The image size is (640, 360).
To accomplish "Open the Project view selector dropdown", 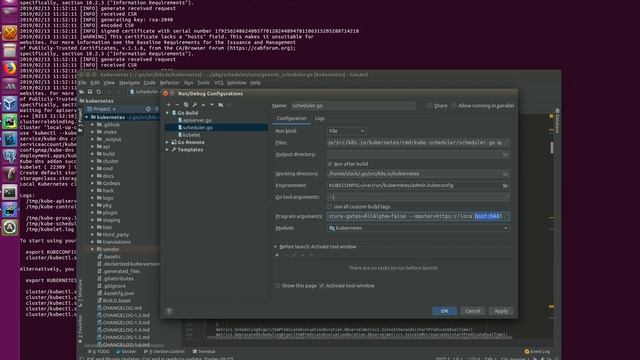I will click(102, 109).
